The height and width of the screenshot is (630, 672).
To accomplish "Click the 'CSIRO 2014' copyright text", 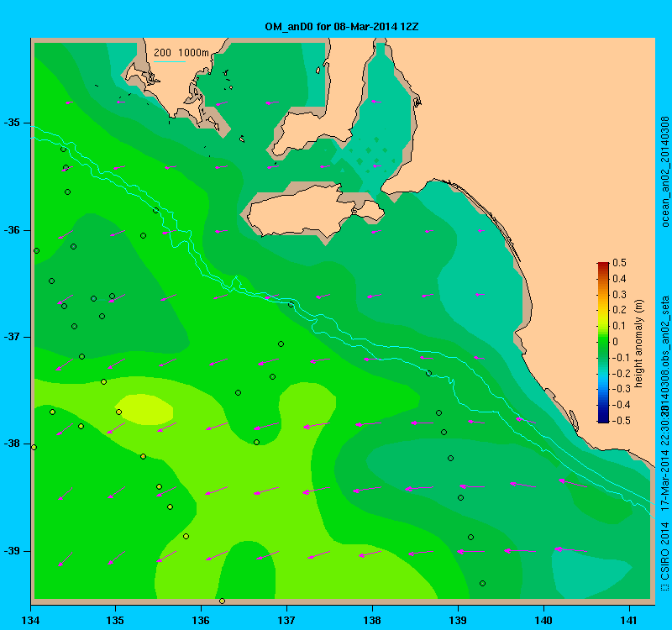I will click(x=664, y=552).
